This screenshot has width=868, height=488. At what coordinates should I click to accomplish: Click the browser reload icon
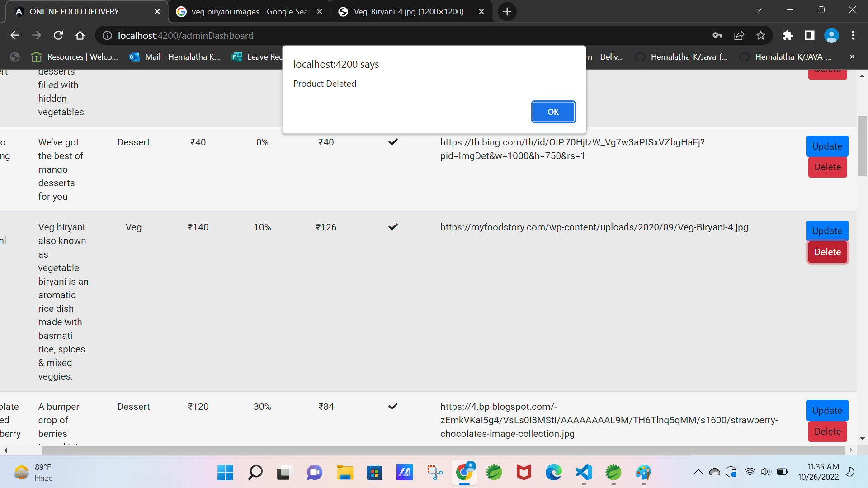coord(58,35)
